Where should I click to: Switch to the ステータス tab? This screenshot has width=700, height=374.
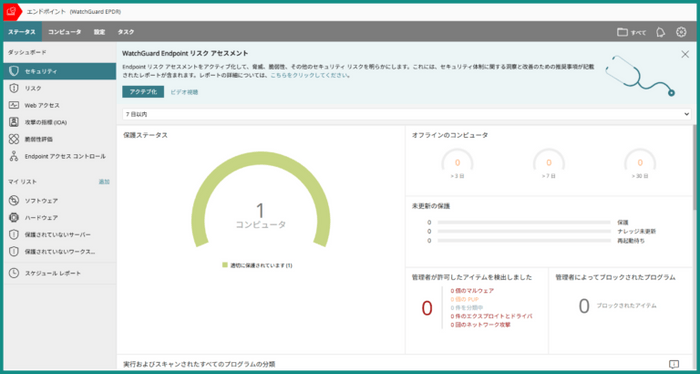tap(21, 32)
